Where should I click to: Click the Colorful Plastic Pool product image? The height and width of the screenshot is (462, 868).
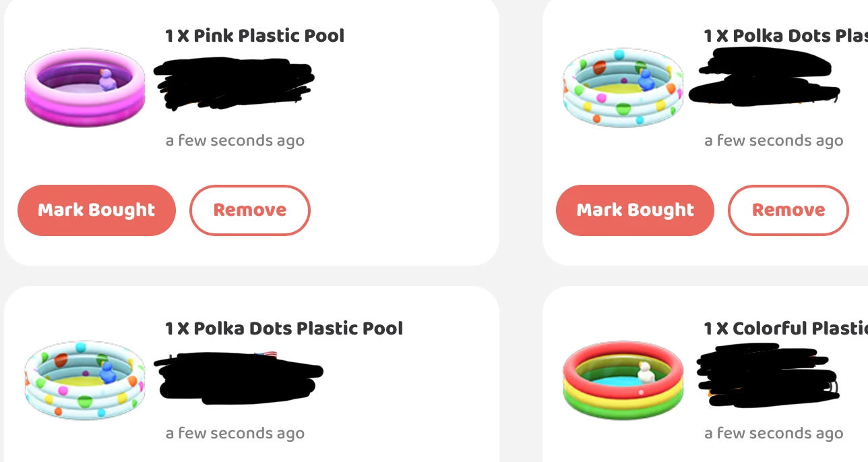[x=622, y=379]
